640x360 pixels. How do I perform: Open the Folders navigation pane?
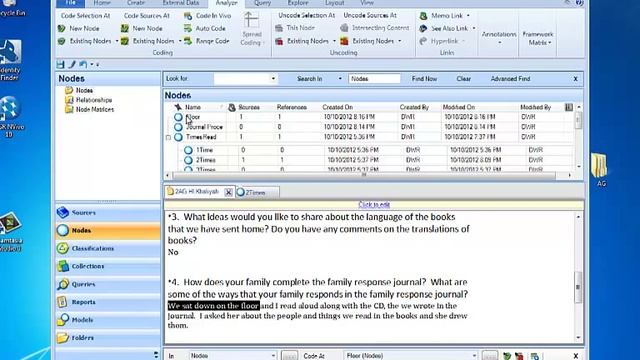tap(108, 338)
